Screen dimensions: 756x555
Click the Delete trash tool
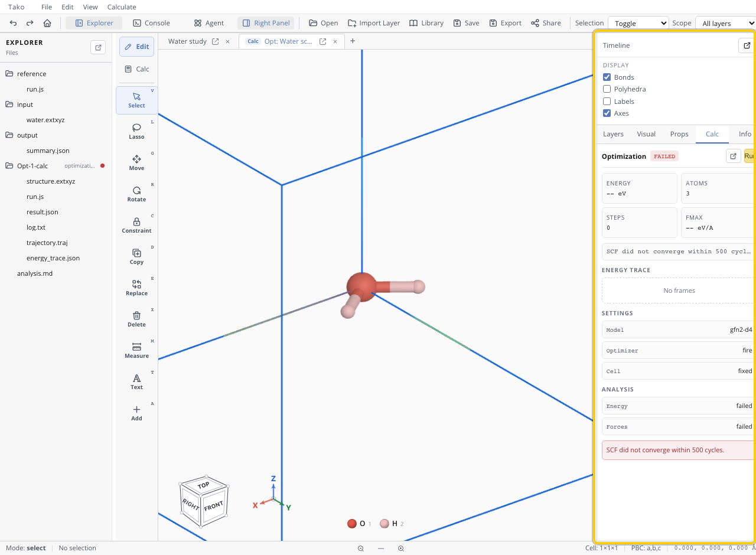136,319
